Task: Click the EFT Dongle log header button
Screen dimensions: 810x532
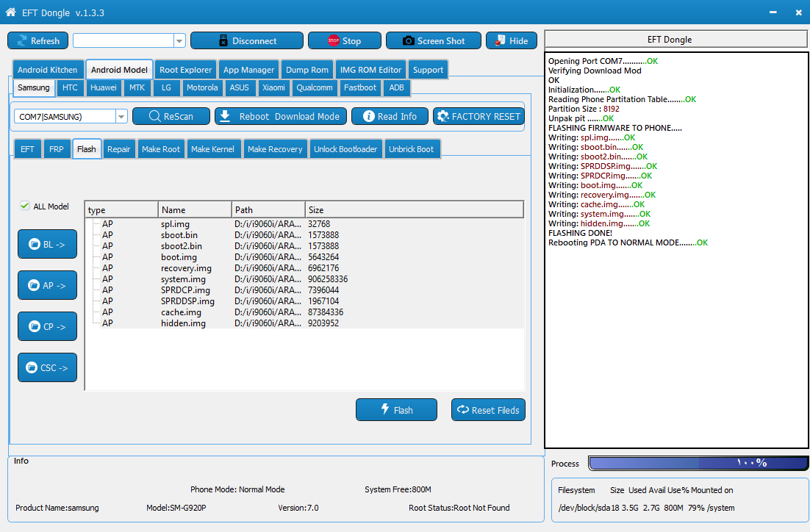Action: click(675, 39)
